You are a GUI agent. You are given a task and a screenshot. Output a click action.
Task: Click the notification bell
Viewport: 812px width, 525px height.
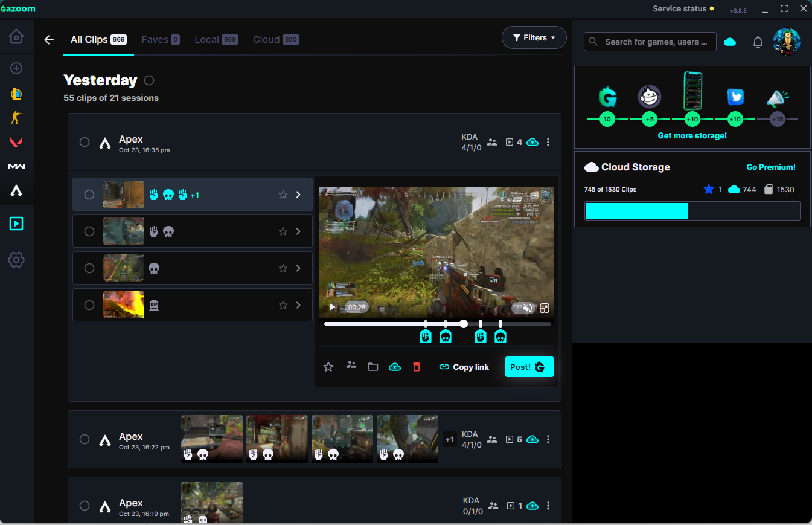tap(758, 41)
